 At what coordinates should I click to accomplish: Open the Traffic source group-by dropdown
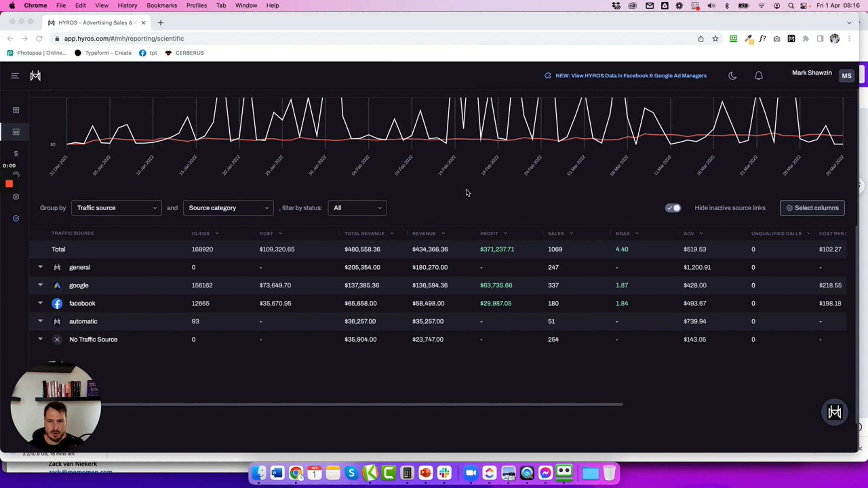tap(116, 208)
